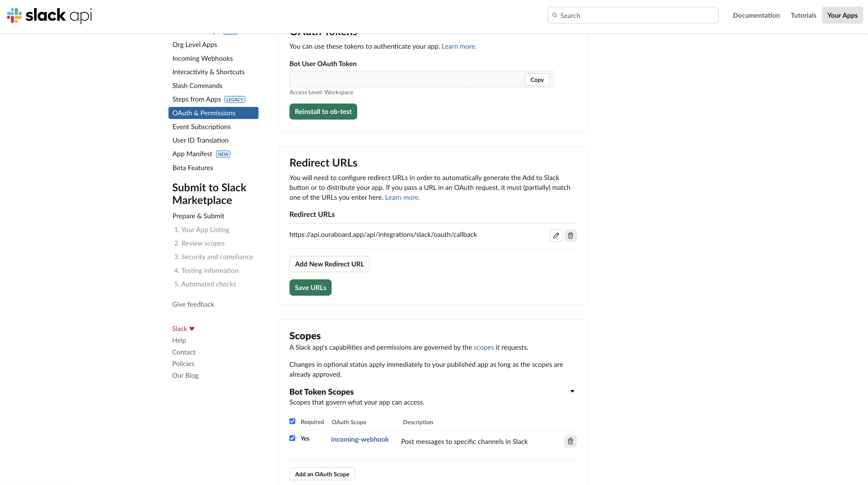Click the Slack footer link text
This screenshot has width=868, height=485.
coord(180,329)
